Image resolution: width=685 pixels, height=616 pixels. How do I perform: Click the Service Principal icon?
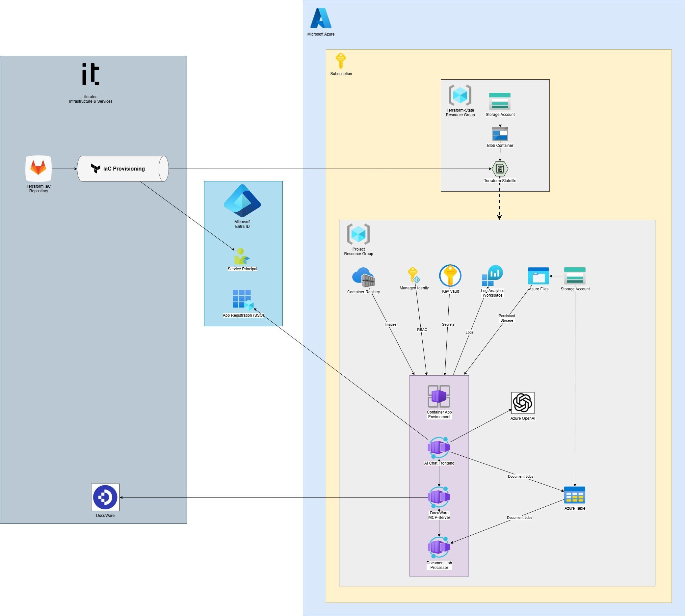click(x=242, y=256)
